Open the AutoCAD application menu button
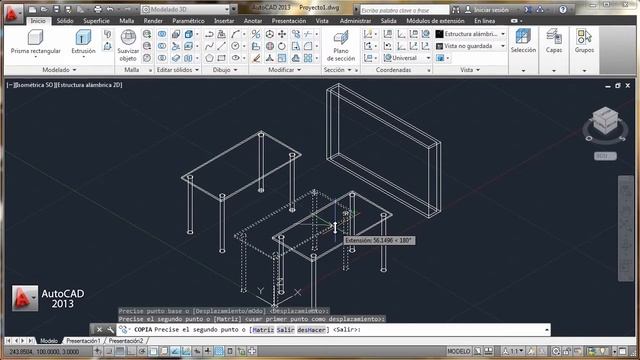Viewport: 640px width, 360px height. tap(13, 14)
